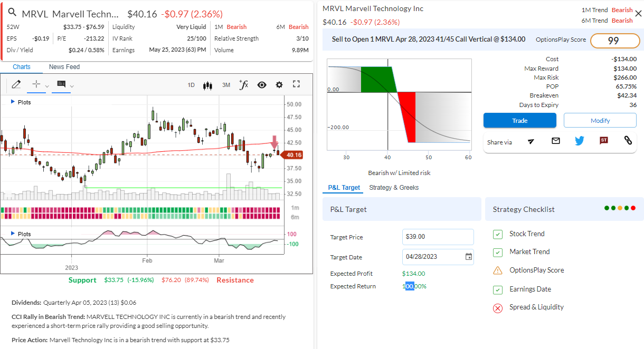Viewport: 644px width, 349px height.
Task: Click the Breakeven $42.34 value
Action: click(x=627, y=95)
